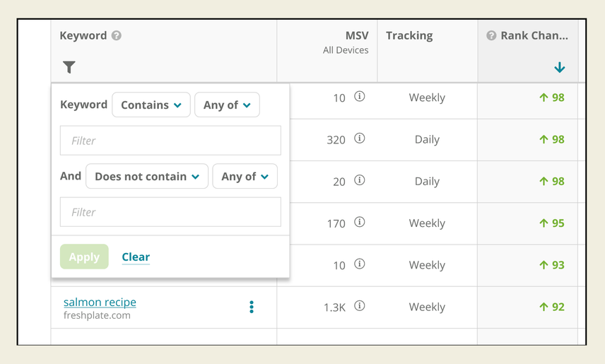This screenshot has width=605, height=364.
Task: Click the Clear filter link
Action: tap(136, 257)
